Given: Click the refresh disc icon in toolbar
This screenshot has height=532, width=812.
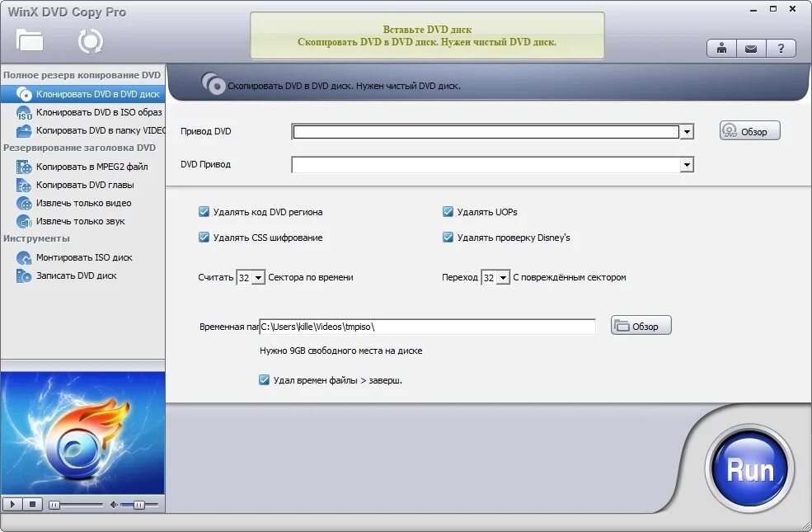Looking at the screenshot, I should [91, 41].
